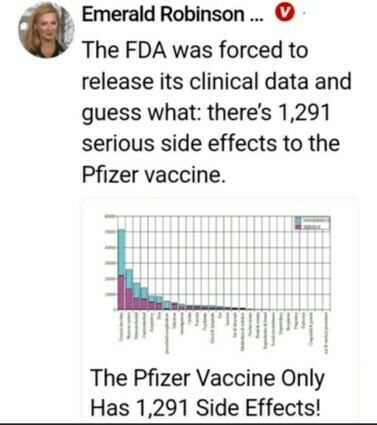Click the chart legend box
The image size is (377, 425).
(312, 223)
